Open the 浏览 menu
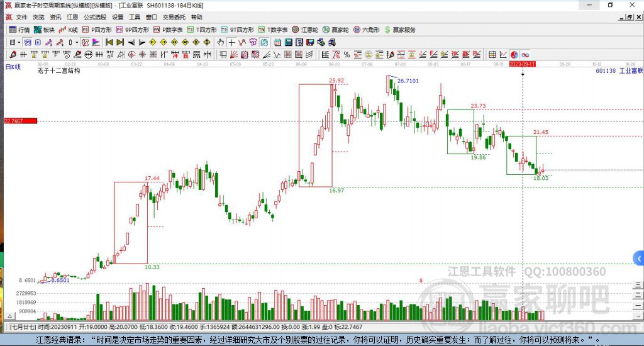Screen dimensions: 644x346 click(38, 17)
